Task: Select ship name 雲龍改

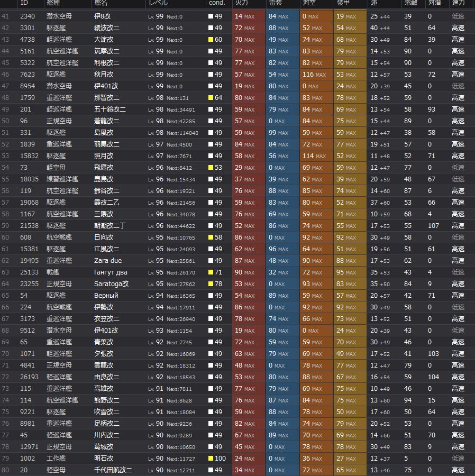Action: tap(104, 365)
